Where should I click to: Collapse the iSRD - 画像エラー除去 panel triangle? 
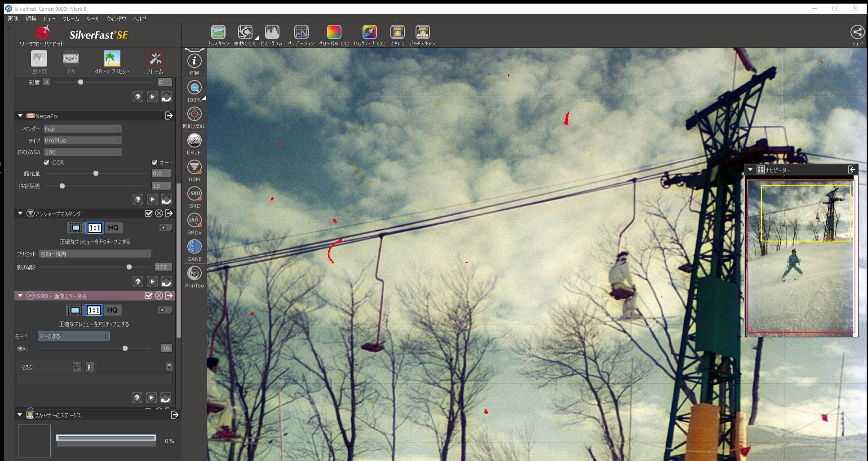20,296
